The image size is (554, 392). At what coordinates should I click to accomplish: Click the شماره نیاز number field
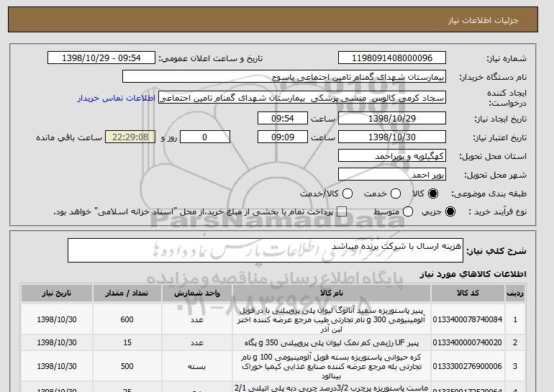(x=392, y=58)
